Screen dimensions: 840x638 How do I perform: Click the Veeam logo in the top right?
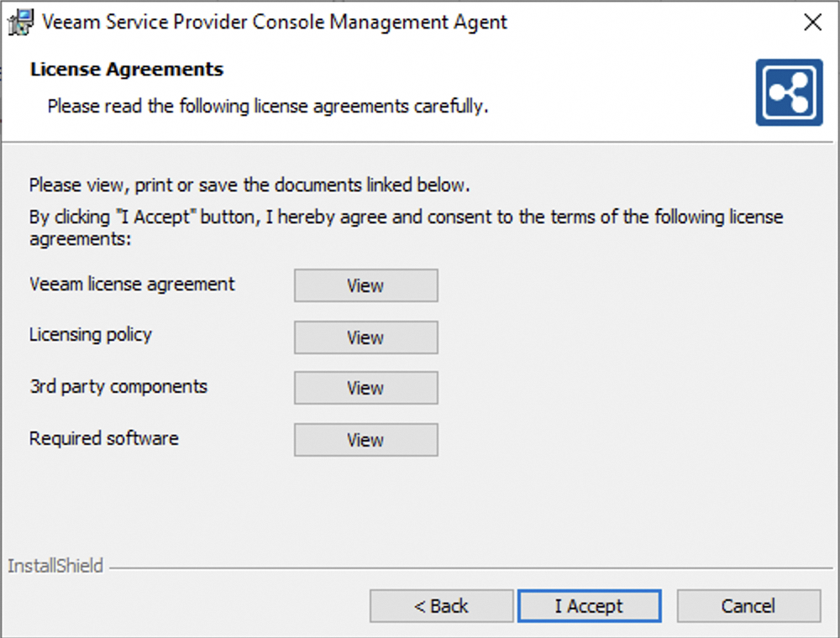tap(789, 92)
